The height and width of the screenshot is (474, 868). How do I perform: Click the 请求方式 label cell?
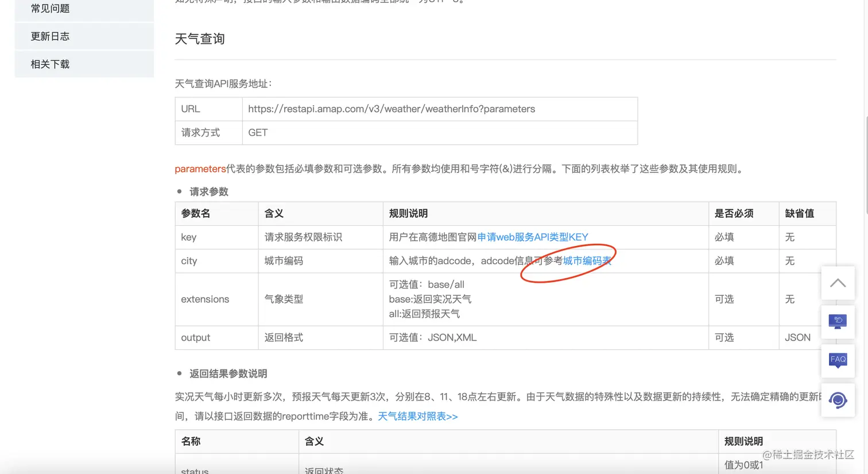point(208,133)
